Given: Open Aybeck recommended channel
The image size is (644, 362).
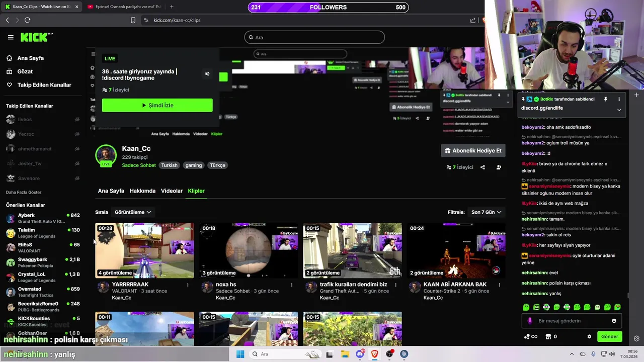Looking at the screenshot, I should click(42, 218).
